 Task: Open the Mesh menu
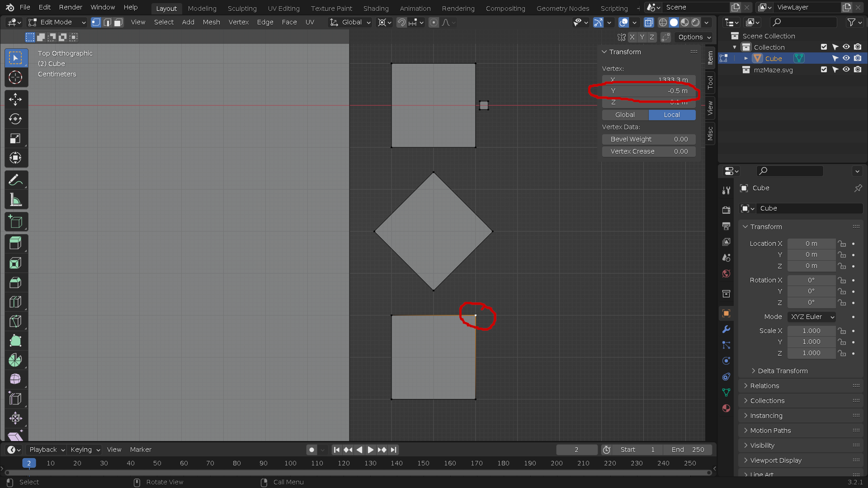click(211, 22)
